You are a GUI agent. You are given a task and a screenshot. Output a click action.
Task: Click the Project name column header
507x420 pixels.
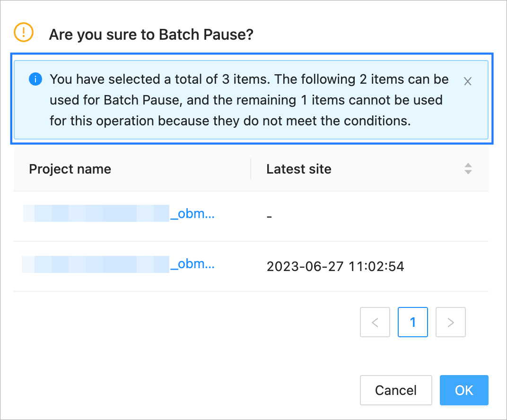pyautogui.click(x=70, y=169)
